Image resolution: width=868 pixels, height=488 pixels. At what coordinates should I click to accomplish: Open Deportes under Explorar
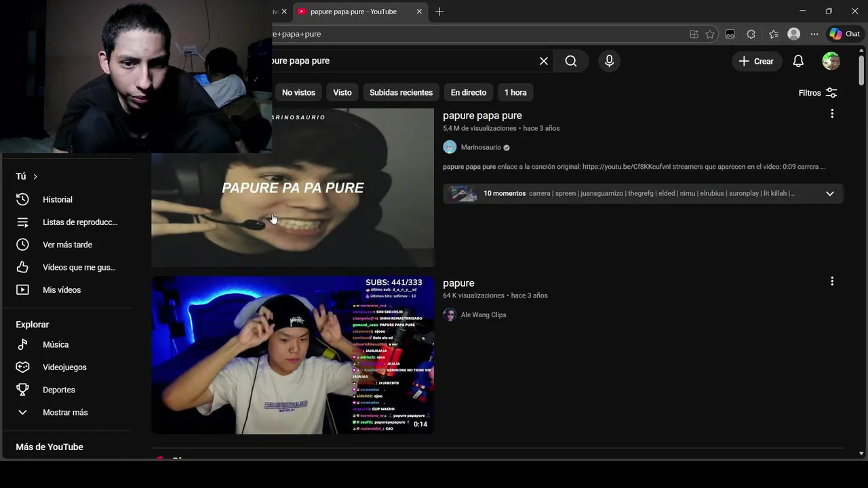point(66,390)
